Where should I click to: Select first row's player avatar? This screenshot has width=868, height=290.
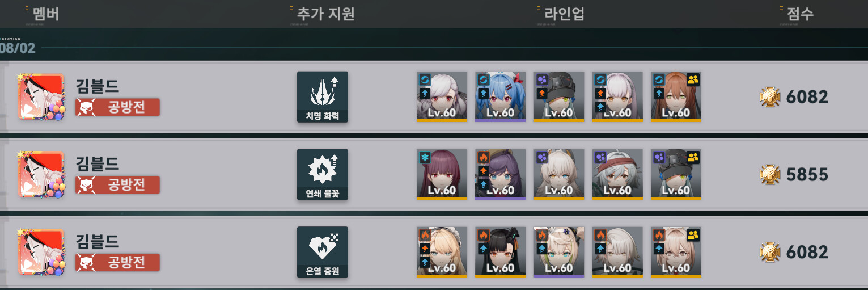41,97
